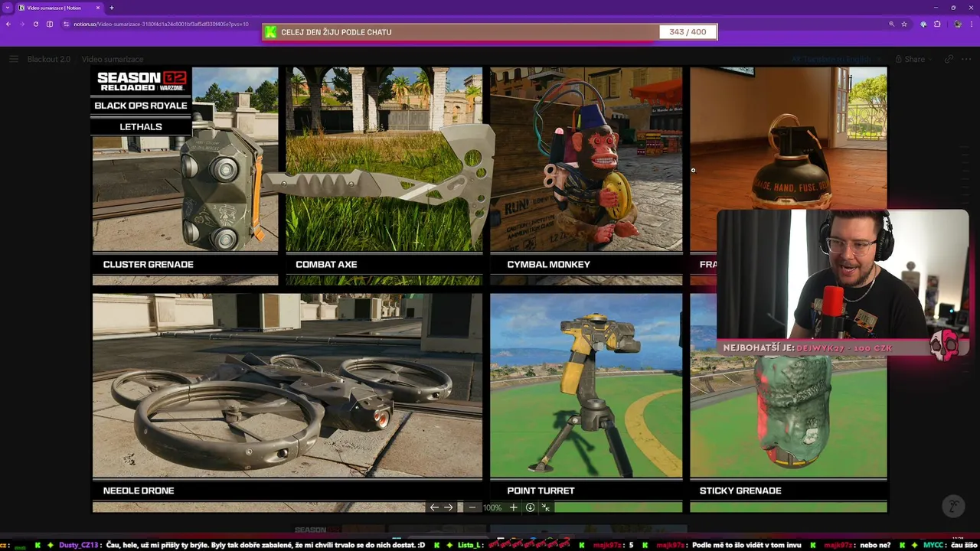Screen dimensions: 980x551
Task: Click the browser forward arrow
Action: click(x=21, y=24)
